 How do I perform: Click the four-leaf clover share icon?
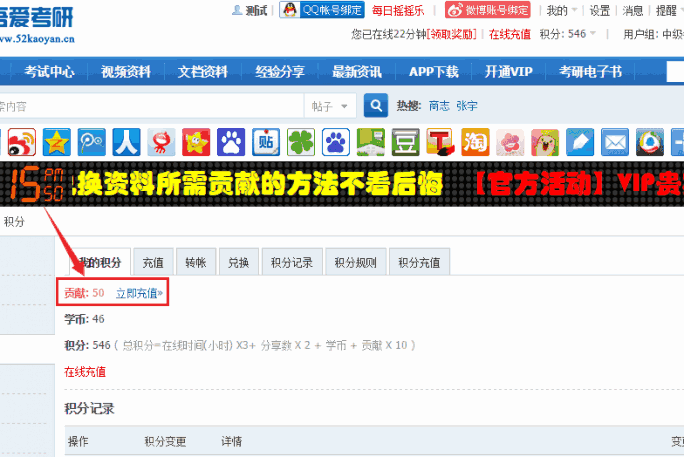click(x=300, y=141)
